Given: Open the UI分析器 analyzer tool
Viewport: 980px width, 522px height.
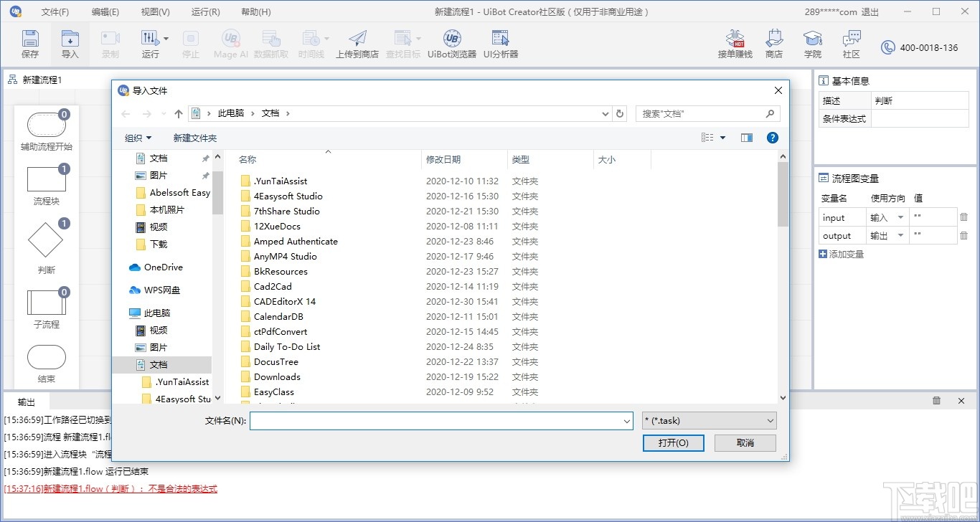Looking at the screenshot, I should pos(500,44).
